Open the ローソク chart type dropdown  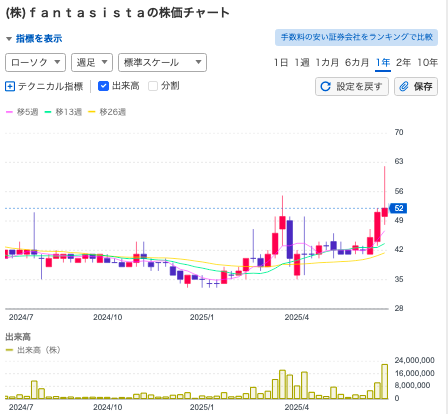point(35,62)
